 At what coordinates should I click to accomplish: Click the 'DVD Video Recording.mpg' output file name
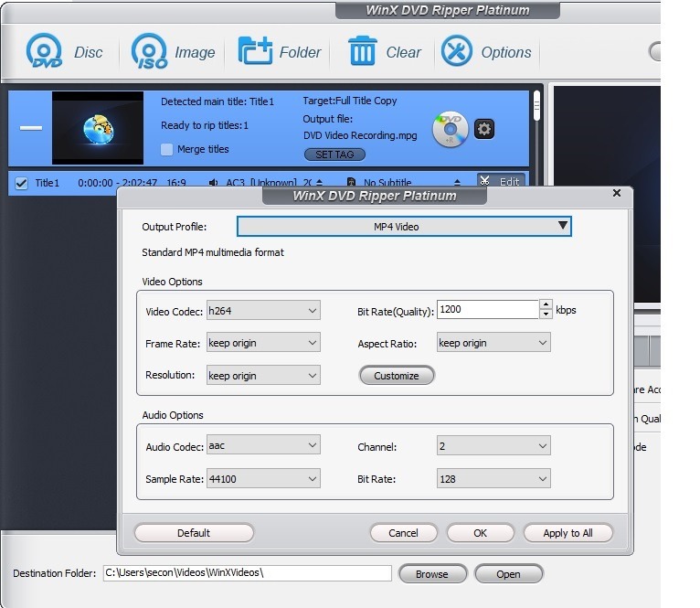(x=360, y=135)
